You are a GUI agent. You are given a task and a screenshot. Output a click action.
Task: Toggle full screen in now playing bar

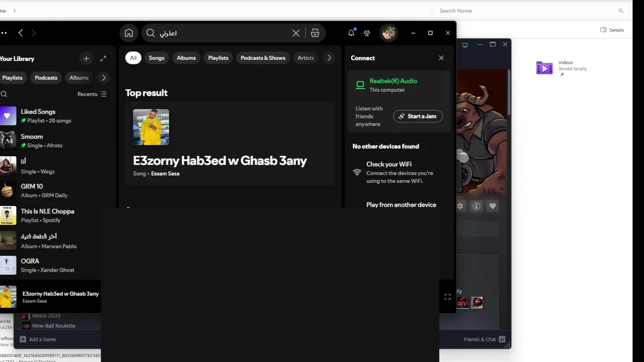447,297
